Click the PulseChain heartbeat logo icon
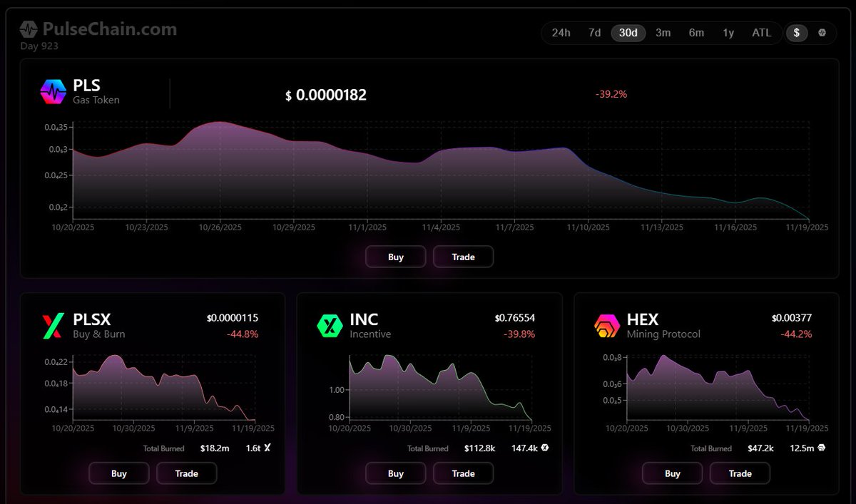Screen dimensions: 856x504 click(x=29, y=30)
